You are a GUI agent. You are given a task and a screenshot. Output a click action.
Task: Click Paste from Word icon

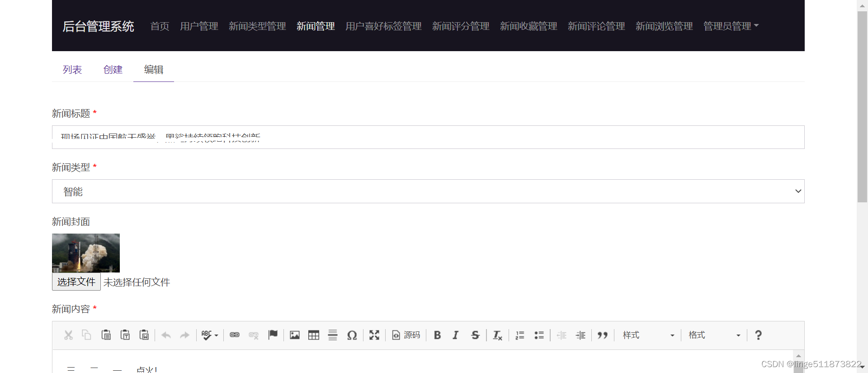[x=144, y=335]
